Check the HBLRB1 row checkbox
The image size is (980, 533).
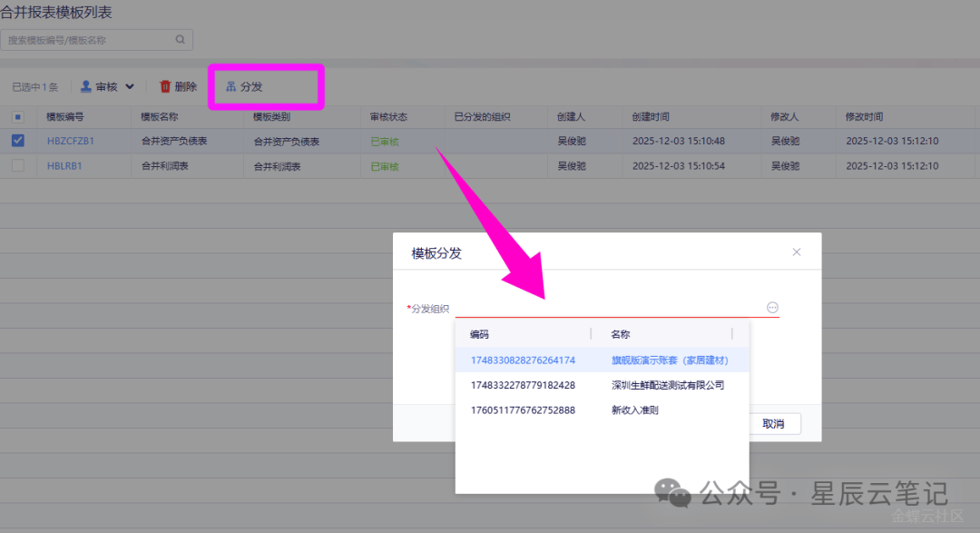tap(18, 166)
